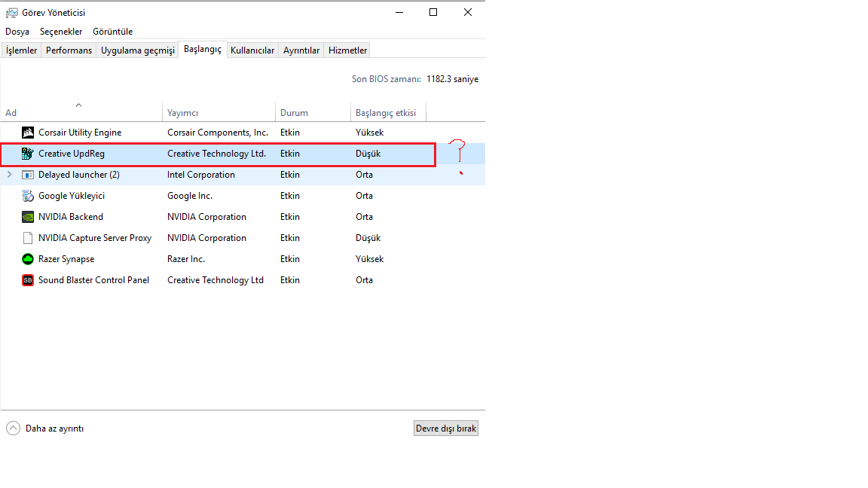
Task: Sort by the Durum column header
Action: click(313, 111)
